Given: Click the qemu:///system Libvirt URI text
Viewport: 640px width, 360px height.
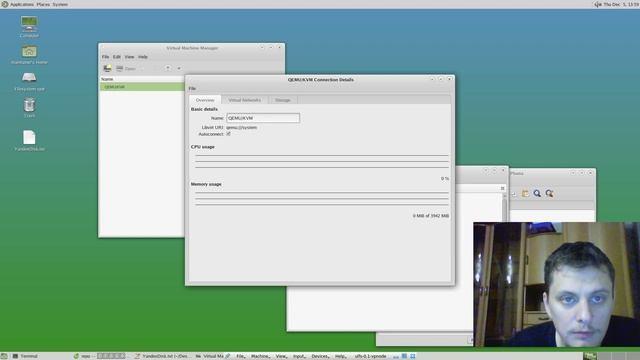Looking at the screenshot, I should 242,127.
